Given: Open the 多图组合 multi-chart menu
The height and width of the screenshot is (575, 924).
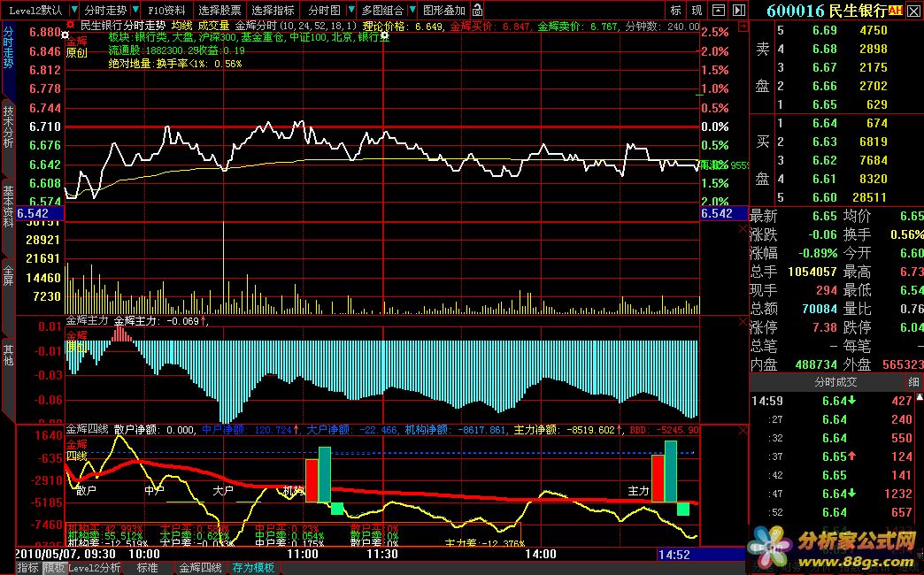Looking at the screenshot, I should pyautogui.click(x=382, y=10).
